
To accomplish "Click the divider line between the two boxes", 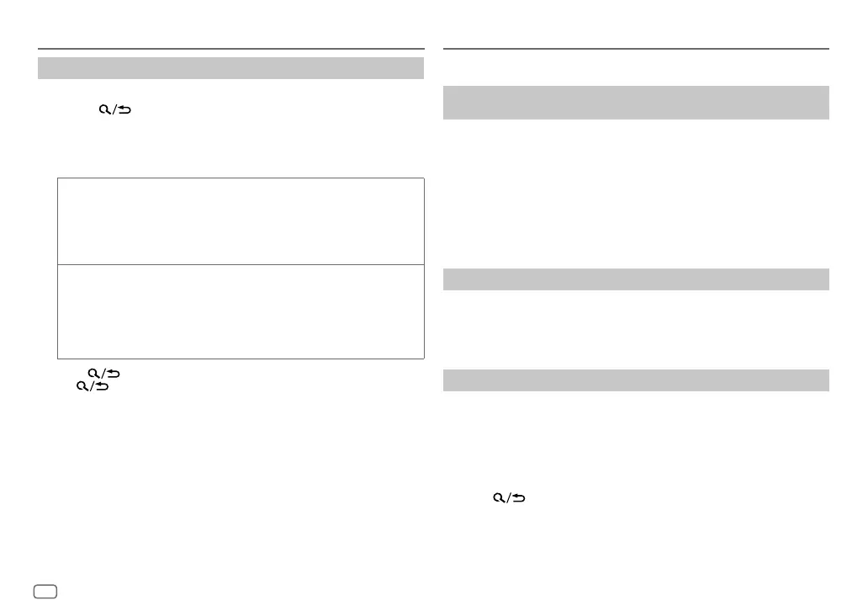I will (241, 264).
